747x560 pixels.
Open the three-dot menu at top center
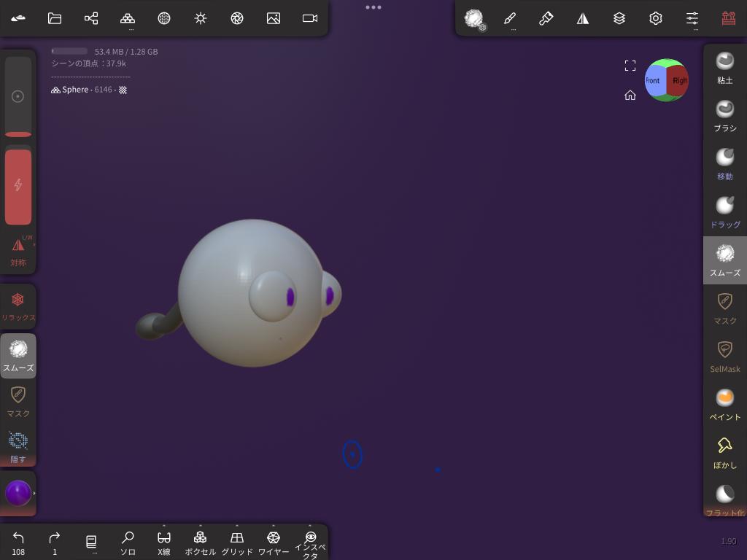pyautogui.click(x=373, y=7)
